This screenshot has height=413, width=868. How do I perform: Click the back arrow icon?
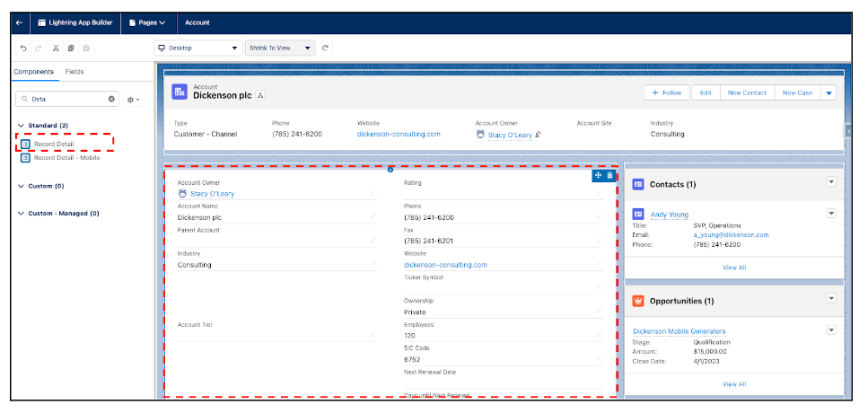pos(20,22)
